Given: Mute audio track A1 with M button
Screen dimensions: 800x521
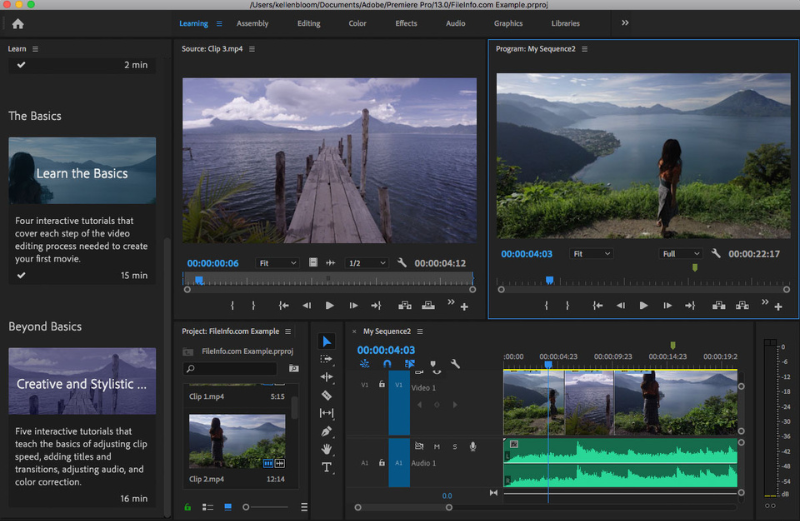Looking at the screenshot, I should (x=437, y=446).
